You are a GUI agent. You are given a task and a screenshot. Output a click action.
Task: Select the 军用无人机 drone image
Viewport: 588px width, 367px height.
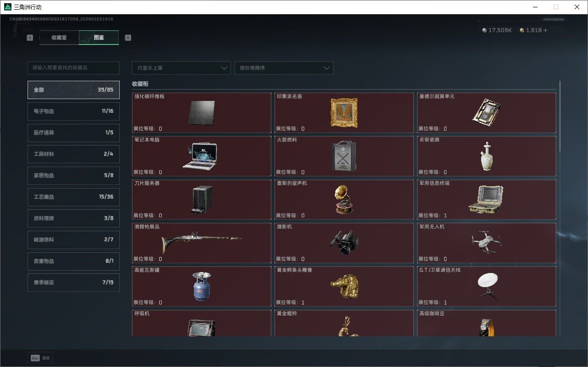click(487, 242)
